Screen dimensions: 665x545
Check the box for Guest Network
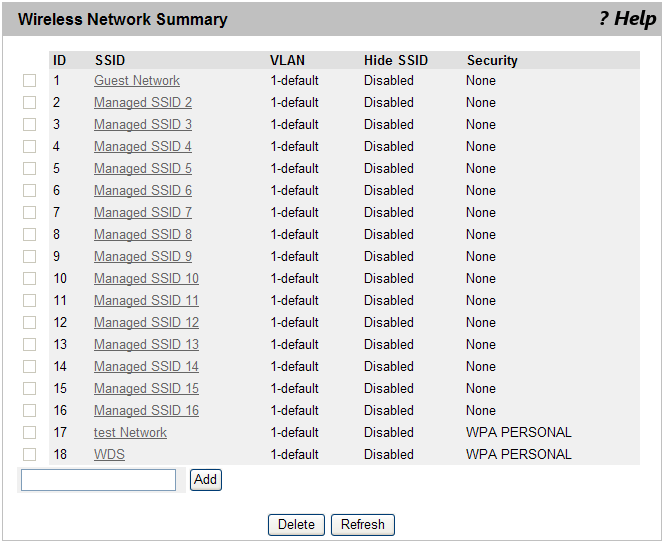pos(30,81)
